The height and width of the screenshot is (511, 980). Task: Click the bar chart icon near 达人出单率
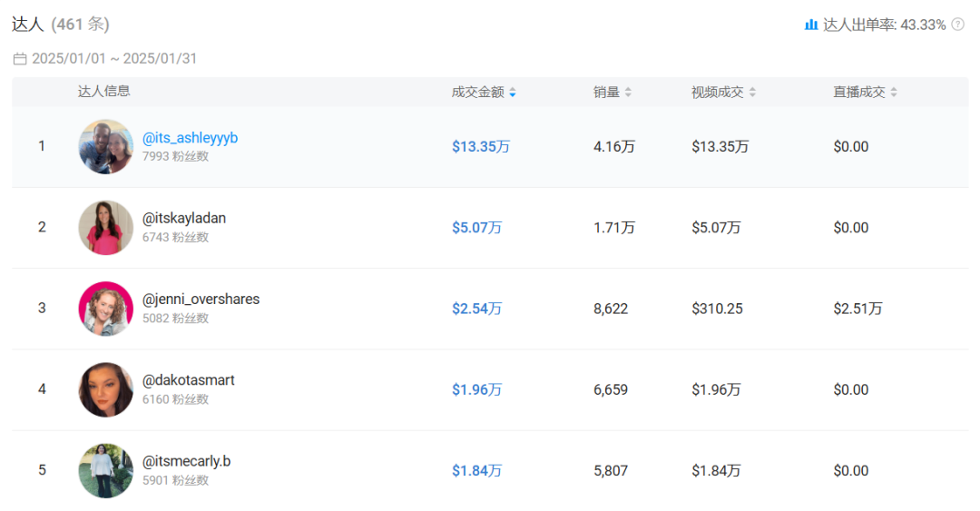[x=811, y=25]
